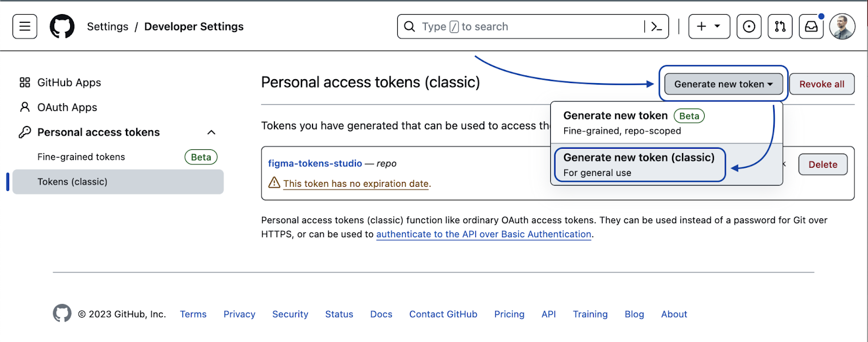
Task: Expand the plus create-new dropdown
Action: [709, 27]
